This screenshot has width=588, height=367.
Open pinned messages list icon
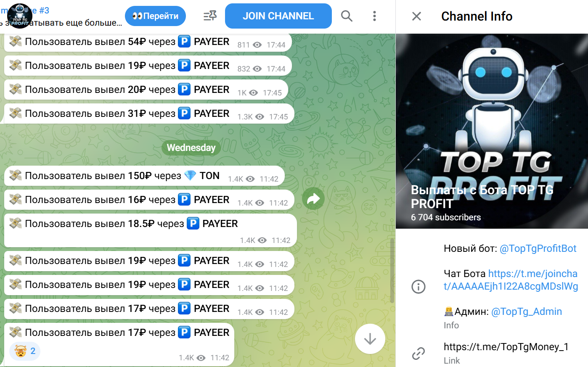(x=210, y=16)
